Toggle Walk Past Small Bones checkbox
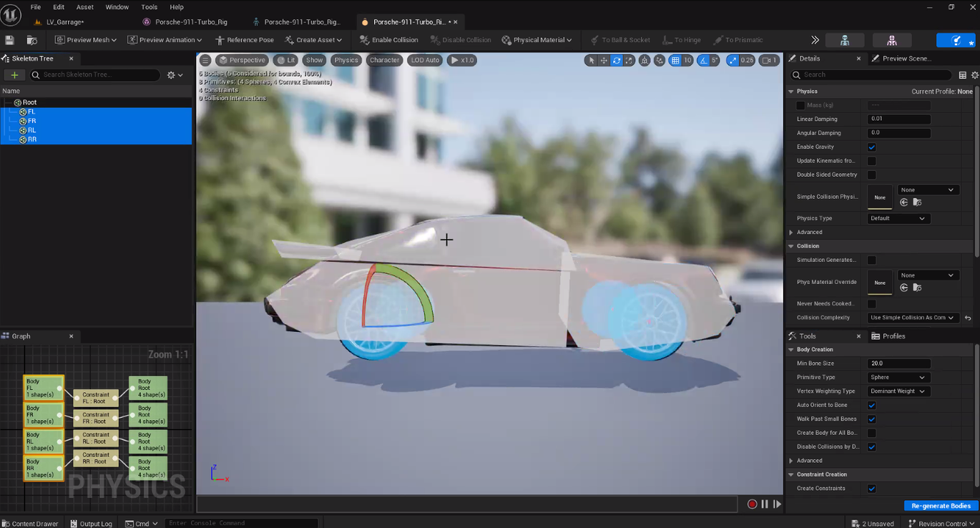980x528 pixels. click(x=871, y=419)
